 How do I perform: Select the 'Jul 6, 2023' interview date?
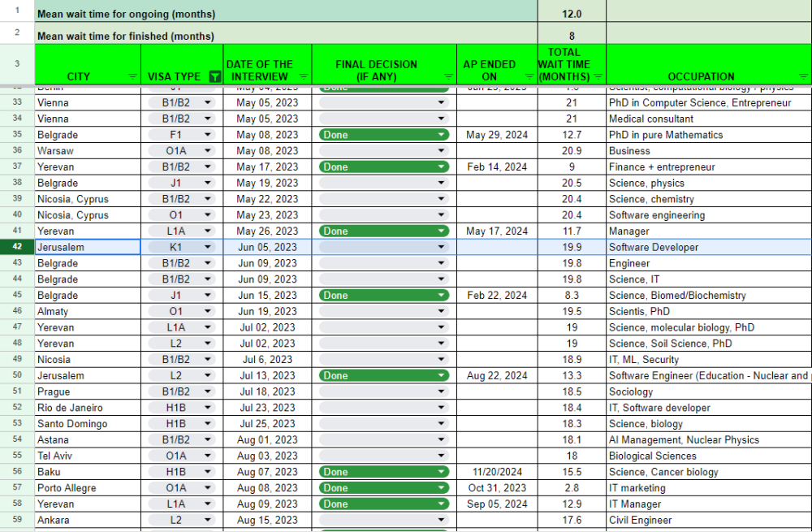[x=267, y=360]
